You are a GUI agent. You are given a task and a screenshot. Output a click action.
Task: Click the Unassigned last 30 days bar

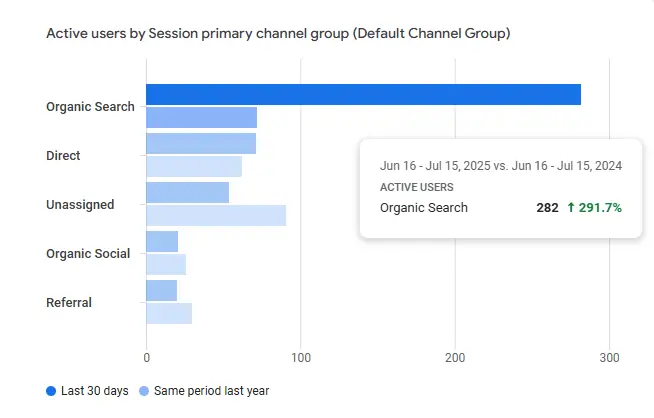point(187,192)
